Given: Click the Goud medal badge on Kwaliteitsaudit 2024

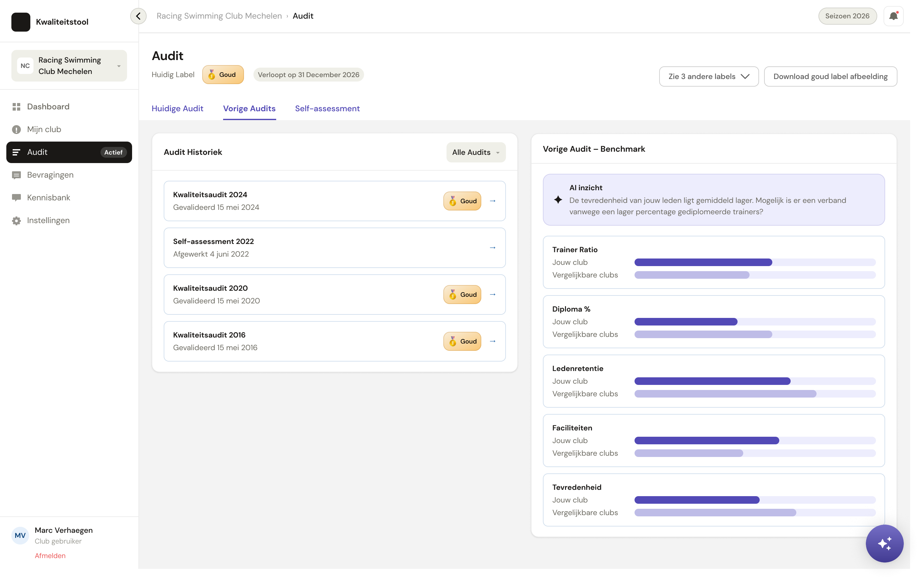Looking at the screenshot, I should (462, 201).
